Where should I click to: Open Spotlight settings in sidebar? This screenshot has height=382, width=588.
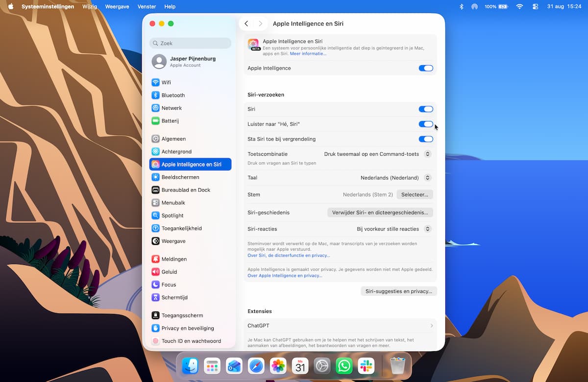pyautogui.click(x=190, y=215)
